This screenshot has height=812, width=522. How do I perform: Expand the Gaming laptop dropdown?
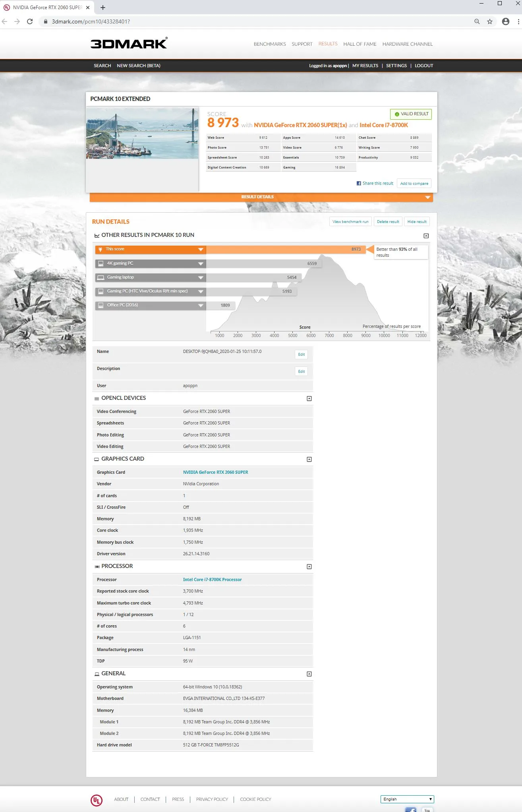coord(201,277)
